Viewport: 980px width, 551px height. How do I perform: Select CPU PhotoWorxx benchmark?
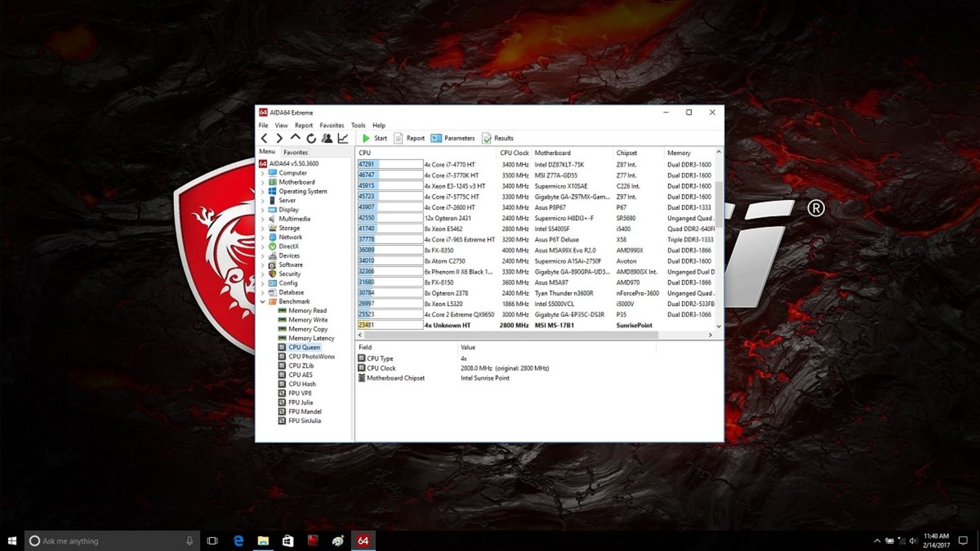(x=311, y=357)
